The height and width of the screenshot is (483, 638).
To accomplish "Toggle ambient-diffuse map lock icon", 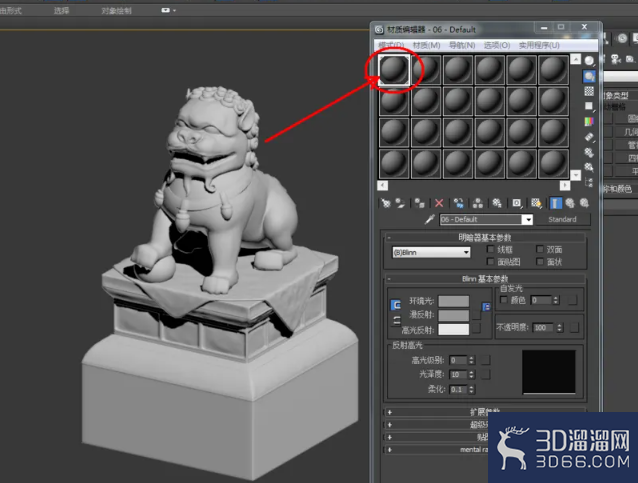I will (x=486, y=306).
